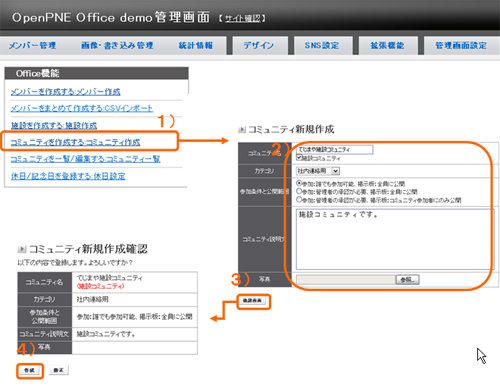Click the コミュニティ新規作成確認 heading

88,249
